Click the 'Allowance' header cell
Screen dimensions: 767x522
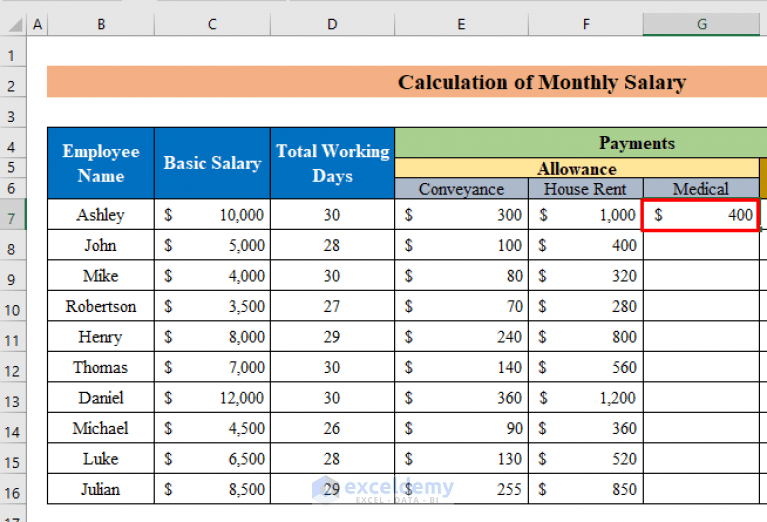[x=577, y=168]
